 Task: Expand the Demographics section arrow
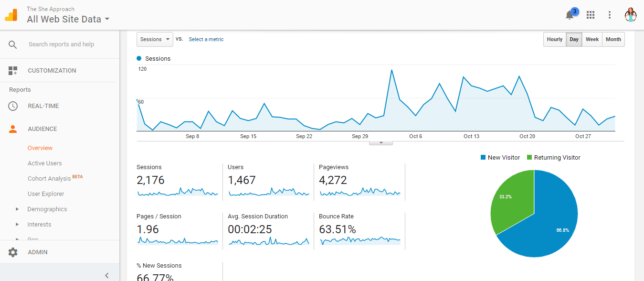(x=17, y=209)
